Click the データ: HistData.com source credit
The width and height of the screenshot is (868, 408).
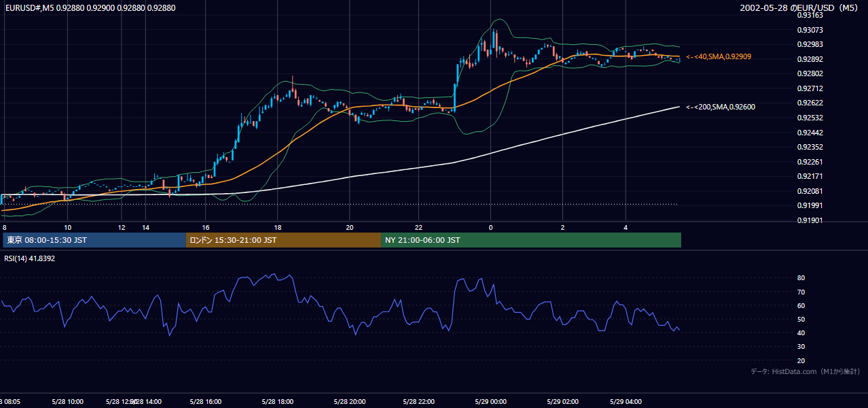pyautogui.click(x=806, y=371)
